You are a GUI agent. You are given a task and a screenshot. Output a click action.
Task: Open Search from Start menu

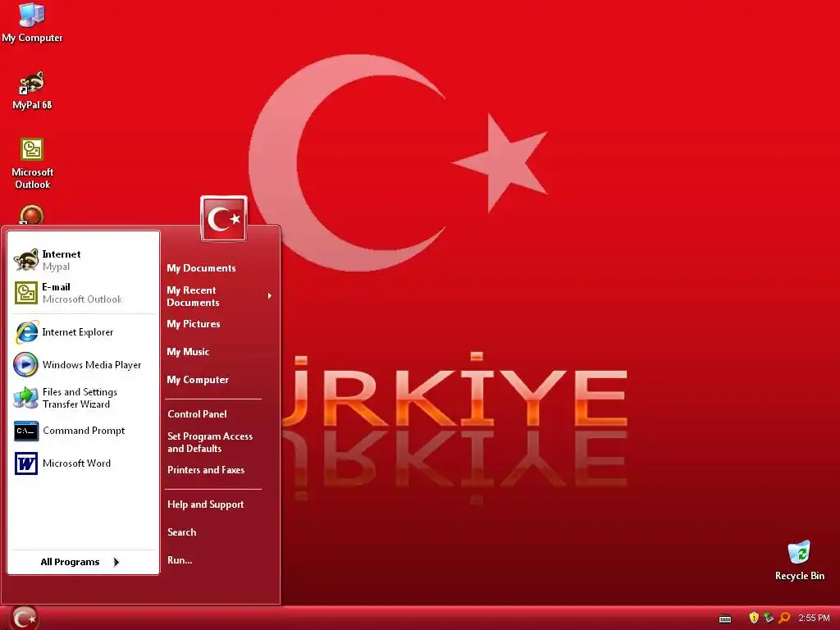(x=181, y=532)
